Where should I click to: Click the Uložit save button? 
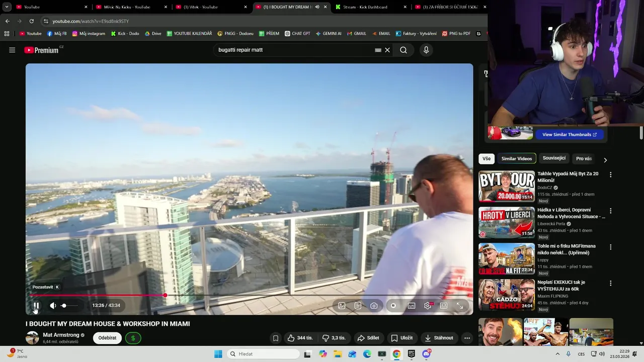pos(402,338)
